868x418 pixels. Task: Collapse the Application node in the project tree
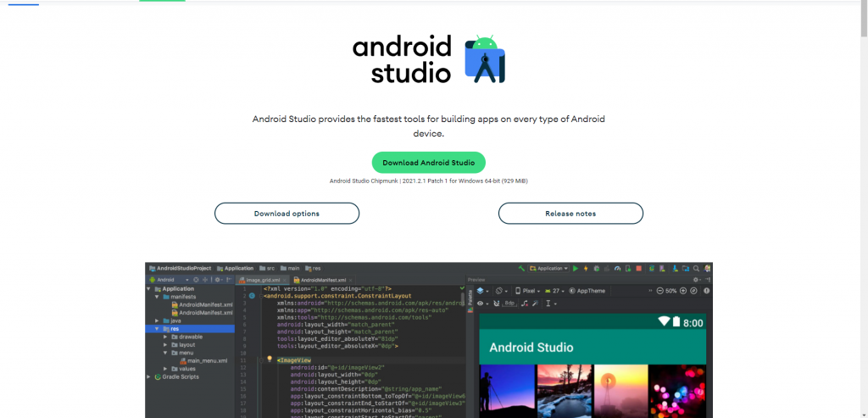[149, 288]
